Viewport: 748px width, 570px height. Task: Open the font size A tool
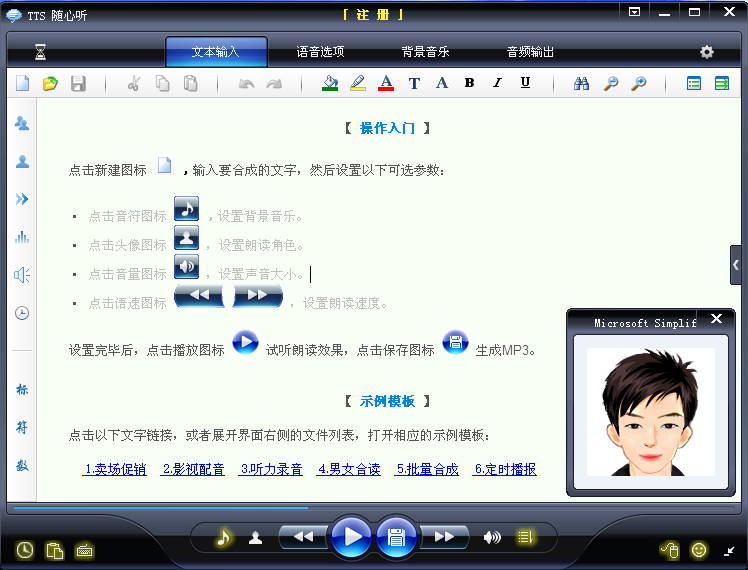[442, 83]
